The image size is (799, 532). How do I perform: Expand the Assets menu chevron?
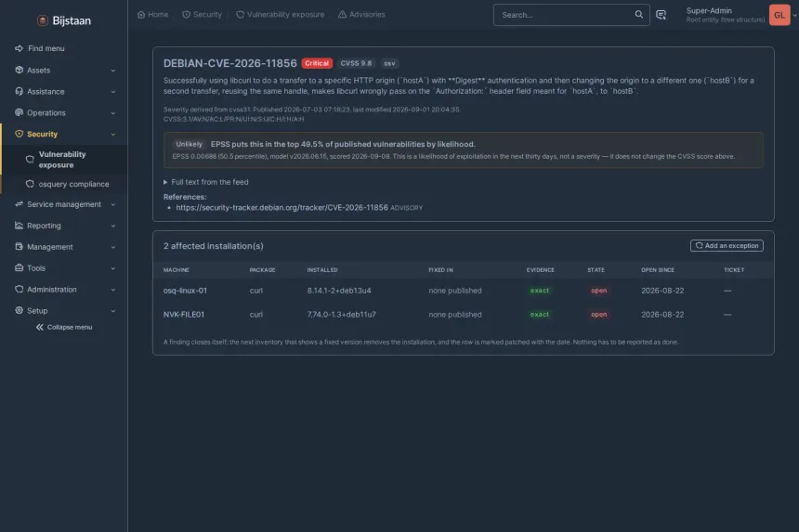click(x=113, y=71)
